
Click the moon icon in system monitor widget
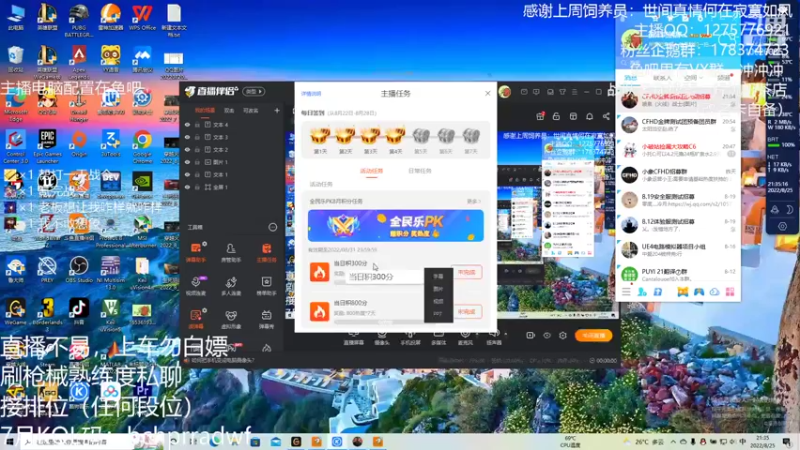[789, 209]
